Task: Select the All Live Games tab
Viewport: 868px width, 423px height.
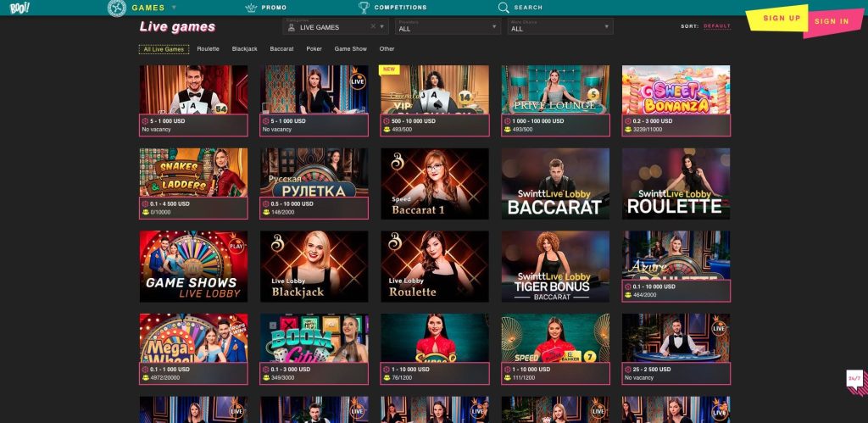Action: point(164,49)
